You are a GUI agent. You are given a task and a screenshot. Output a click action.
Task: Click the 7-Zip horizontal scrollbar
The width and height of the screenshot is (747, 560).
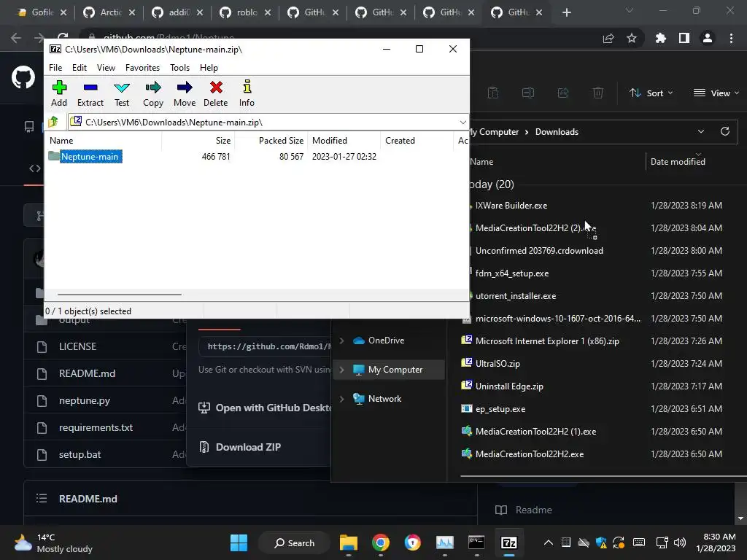coord(119,295)
